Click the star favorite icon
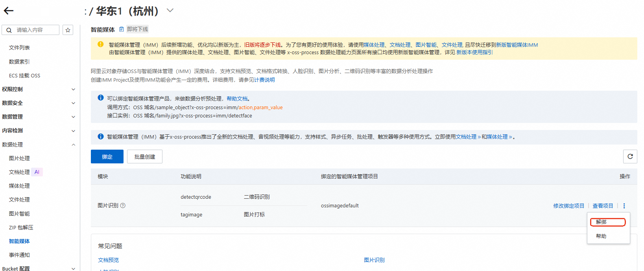Screen dimensions: 644x271 68,30
